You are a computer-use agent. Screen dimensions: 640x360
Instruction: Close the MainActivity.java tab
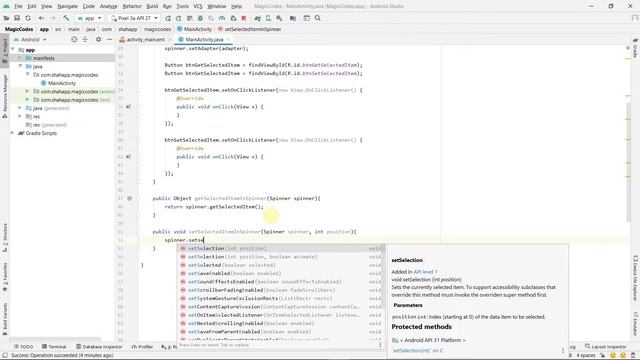coord(228,40)
